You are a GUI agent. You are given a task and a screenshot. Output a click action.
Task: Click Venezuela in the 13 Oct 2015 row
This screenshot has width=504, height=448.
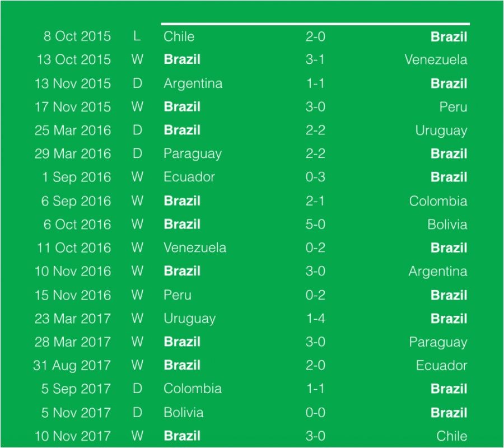pos(436,60)
